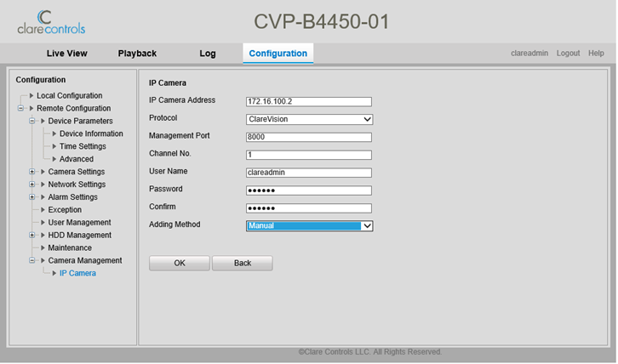Image resolution: width=618 pixels, height=364 pixels.
Task: Select the Configuration tab
Action: pos(278,54)
